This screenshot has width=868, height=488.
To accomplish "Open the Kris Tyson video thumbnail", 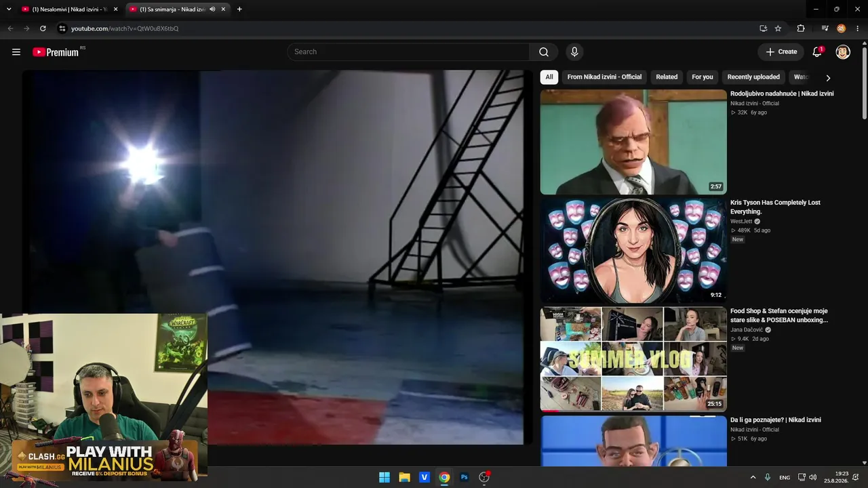I will click(x=633, y=251).
